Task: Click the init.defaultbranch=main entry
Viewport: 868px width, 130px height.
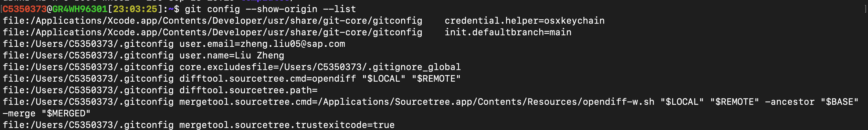Action: click(508, 32)
